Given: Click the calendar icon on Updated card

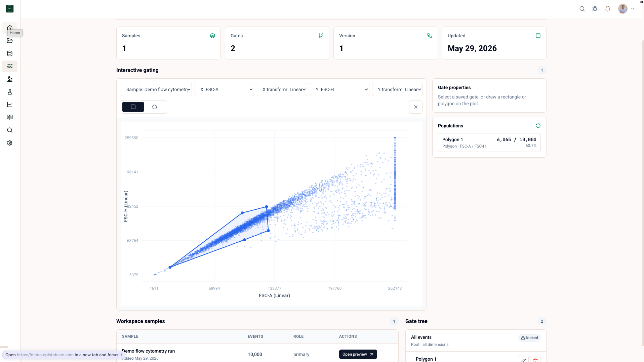Looking at the screenshot, I should pos(538,36).
